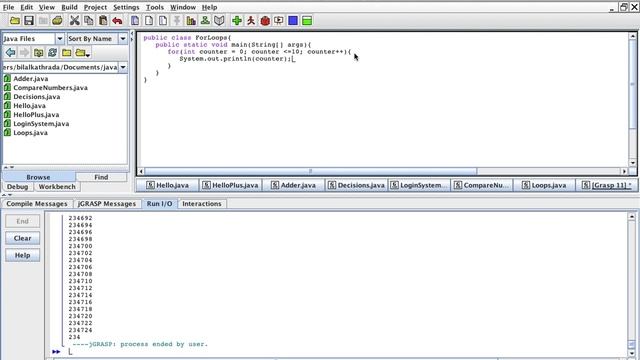The height and width of the screenshot is (360, 640).
Task: Switch to the Workbench tab
Action: coord(57,187)
